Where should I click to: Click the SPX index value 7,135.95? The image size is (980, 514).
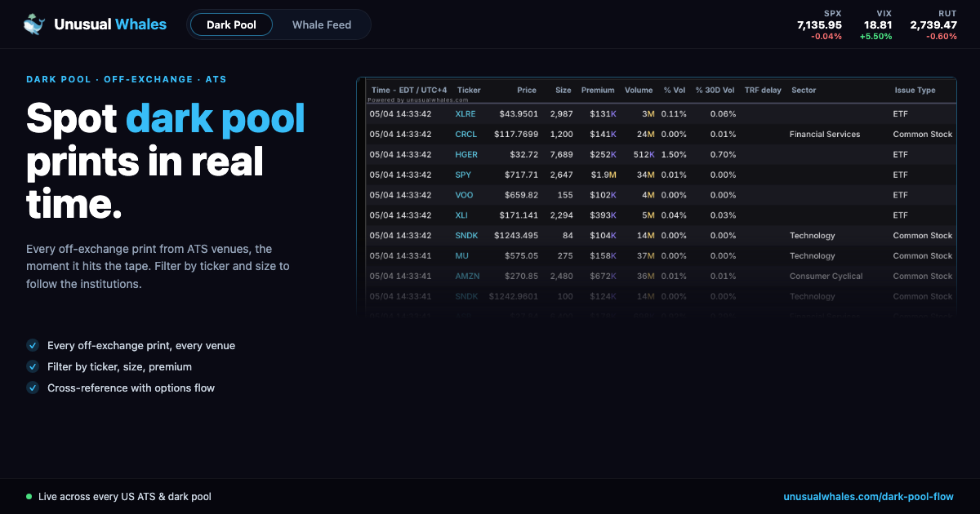819,25
